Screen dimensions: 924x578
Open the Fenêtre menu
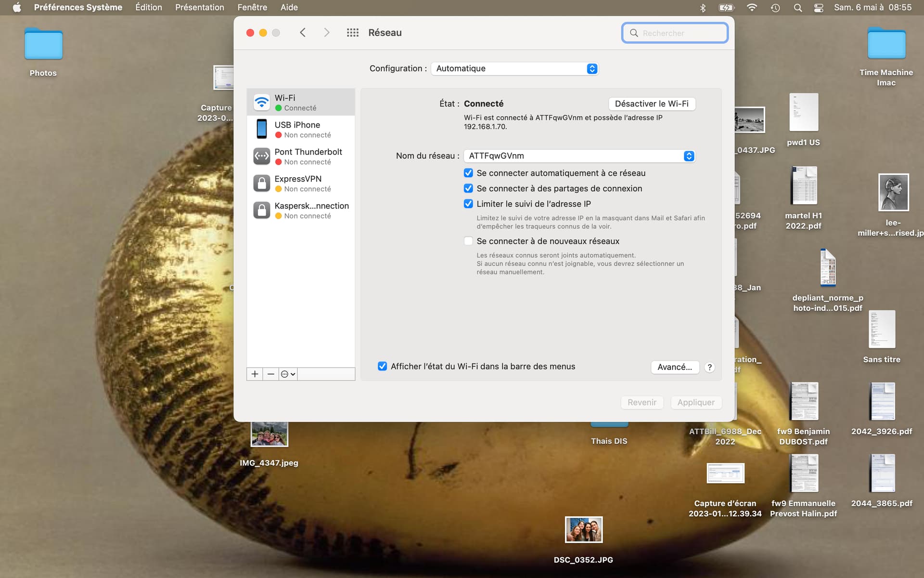(252, 7)
